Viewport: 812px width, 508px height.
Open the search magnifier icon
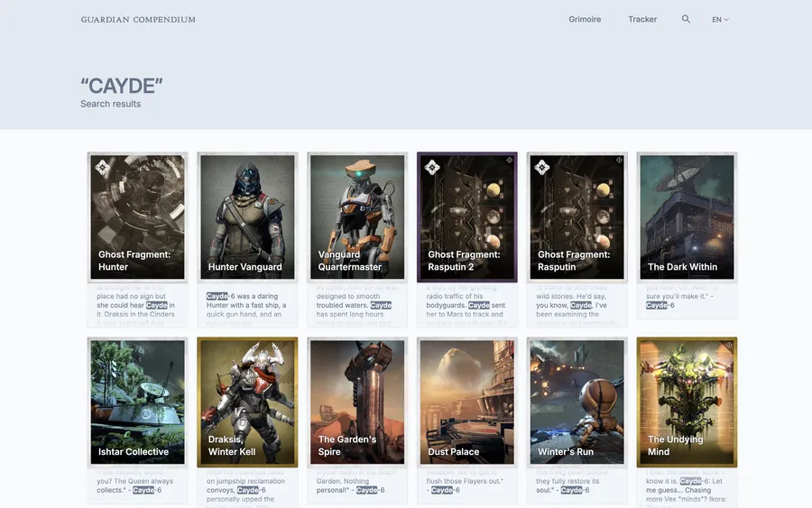(x=686, y=19)
